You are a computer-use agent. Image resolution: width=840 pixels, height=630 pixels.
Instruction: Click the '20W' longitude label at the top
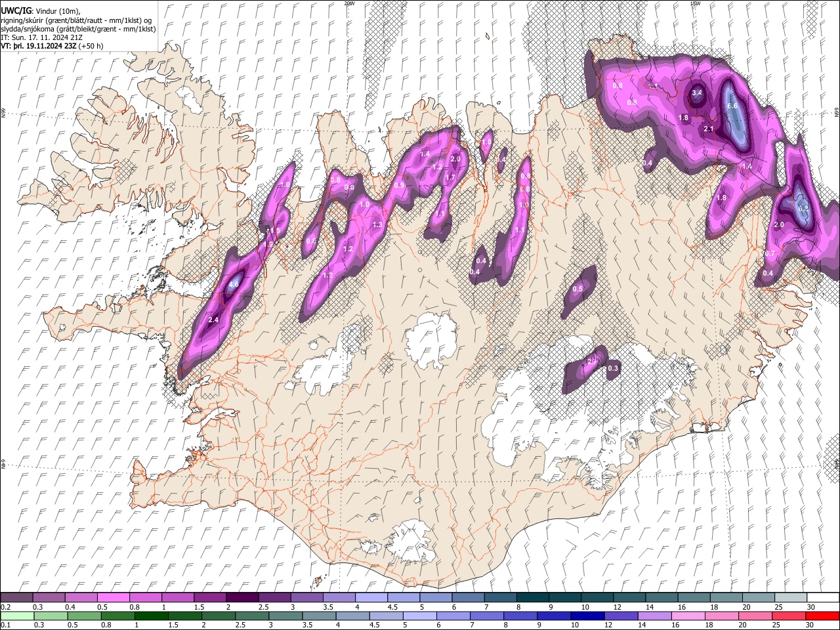click(x=349, y=3)
